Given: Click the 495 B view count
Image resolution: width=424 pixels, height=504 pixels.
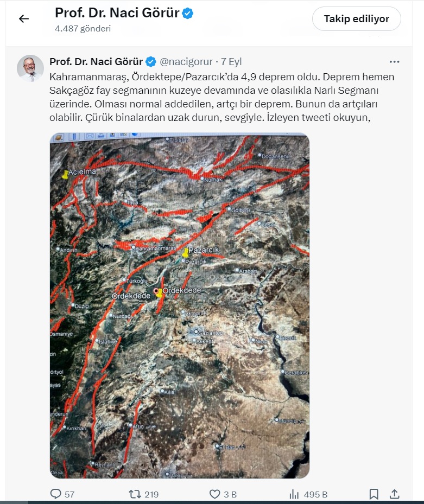Looking at the screenshot, I should [315, 494].
